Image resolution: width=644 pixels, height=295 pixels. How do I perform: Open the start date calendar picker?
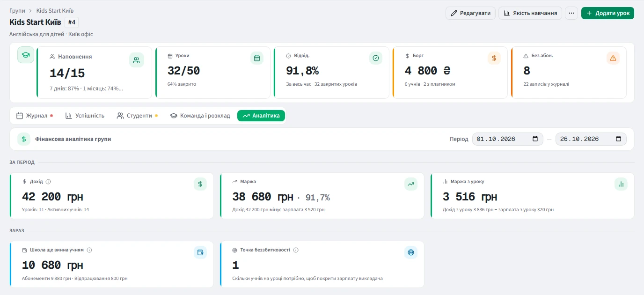(535, 139)
